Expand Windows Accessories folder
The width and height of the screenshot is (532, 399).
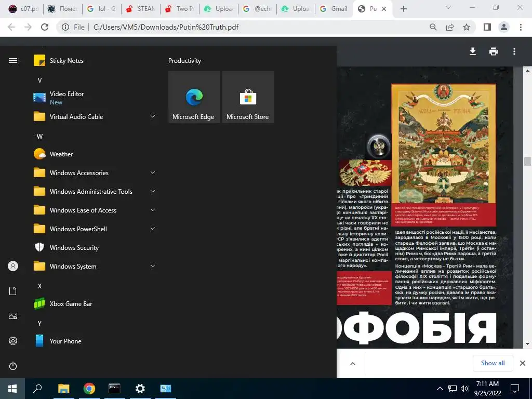[153, 172]
